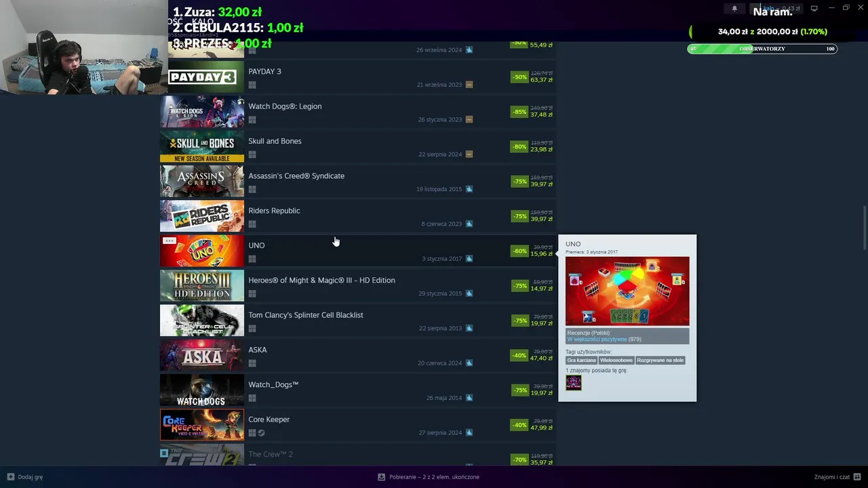Viewport: 868px width, 488px height.
Task: Click mixed review icon in Watch Dogs Legion row
Action: (469, 119)
